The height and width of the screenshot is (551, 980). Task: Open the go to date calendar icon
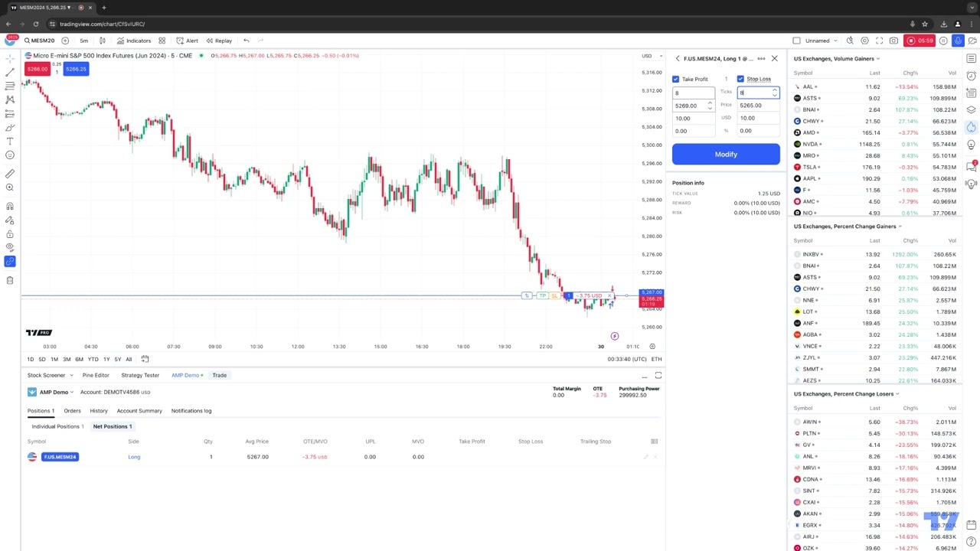point(145,359)
